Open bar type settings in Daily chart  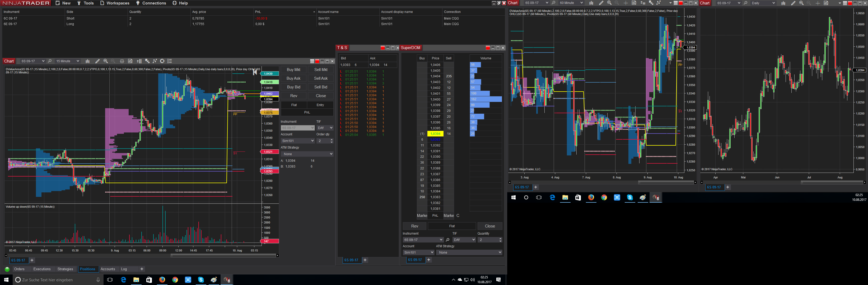[x=783, y=3]
